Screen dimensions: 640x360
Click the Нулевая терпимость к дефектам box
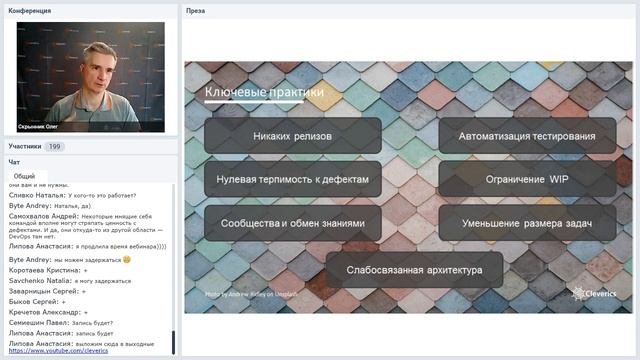point(293,179)
